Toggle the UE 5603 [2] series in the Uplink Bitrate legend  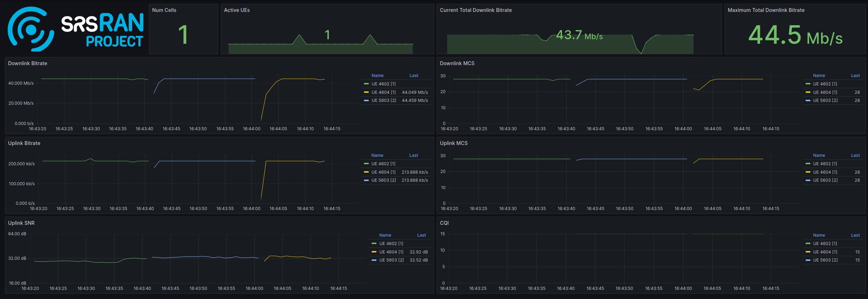click(384, 180)
